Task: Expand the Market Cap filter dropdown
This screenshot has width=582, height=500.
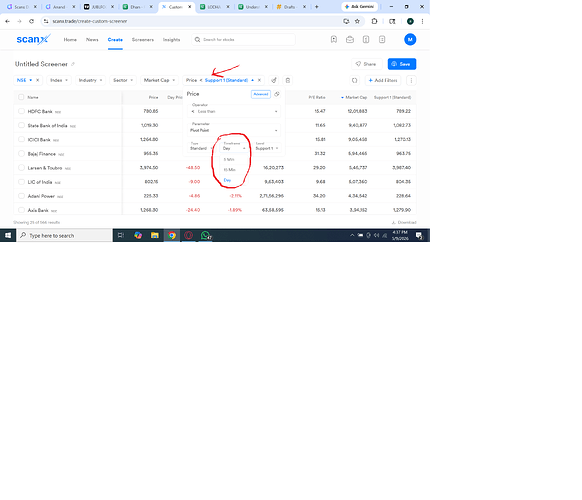Action: (160, 80)
